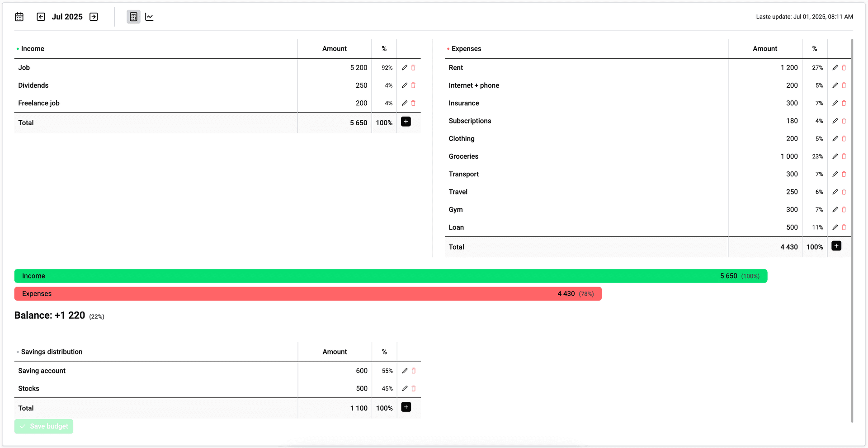Screen dimensions: 868x448
Task: Edit the Job income entry
Action: [x=405, y=67]
